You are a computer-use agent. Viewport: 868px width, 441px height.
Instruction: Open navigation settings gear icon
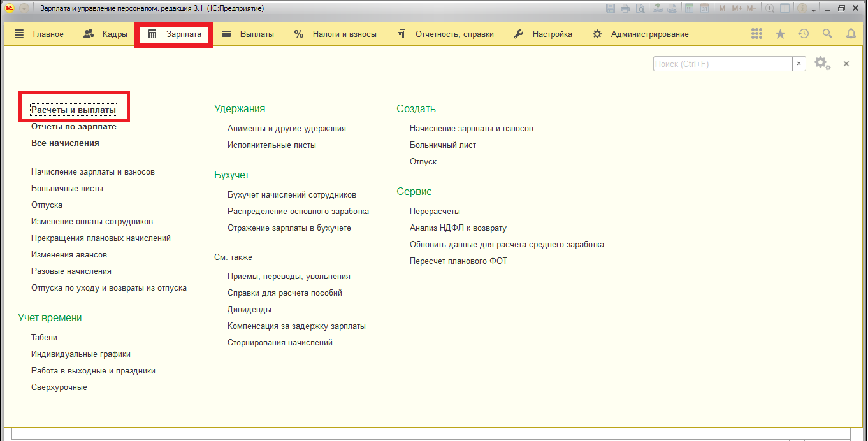(x=822, y=64)
